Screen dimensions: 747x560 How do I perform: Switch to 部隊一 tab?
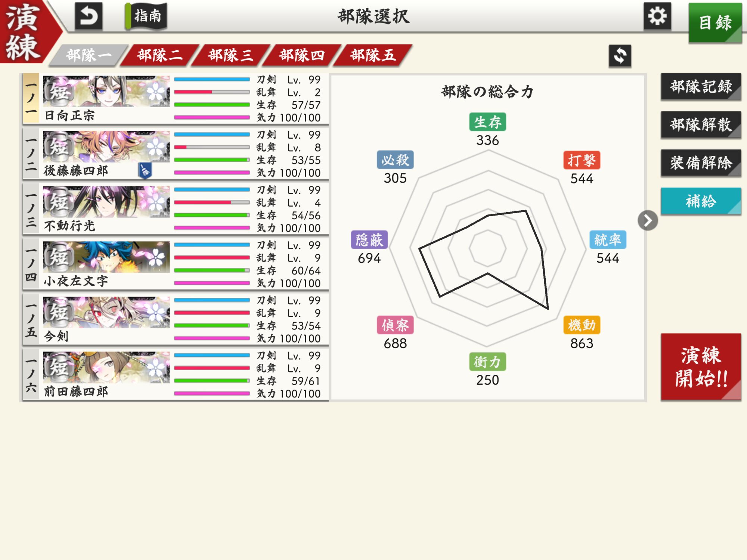click(x=89, y=55)
